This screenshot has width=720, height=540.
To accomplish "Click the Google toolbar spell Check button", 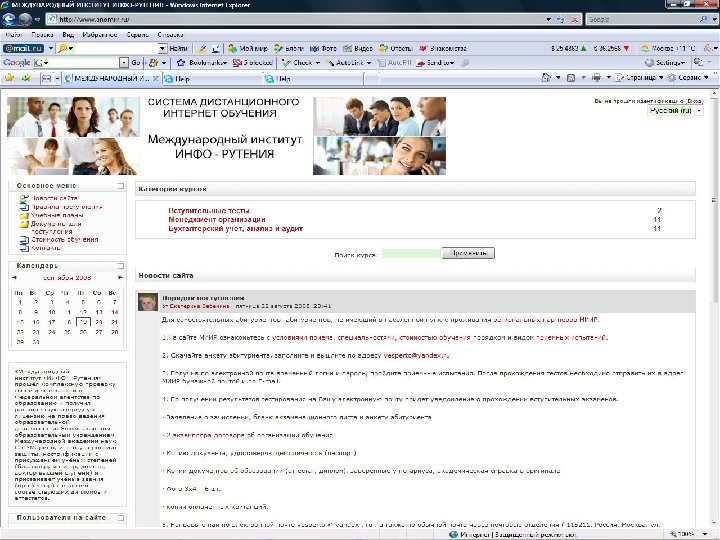I will 301,62.
